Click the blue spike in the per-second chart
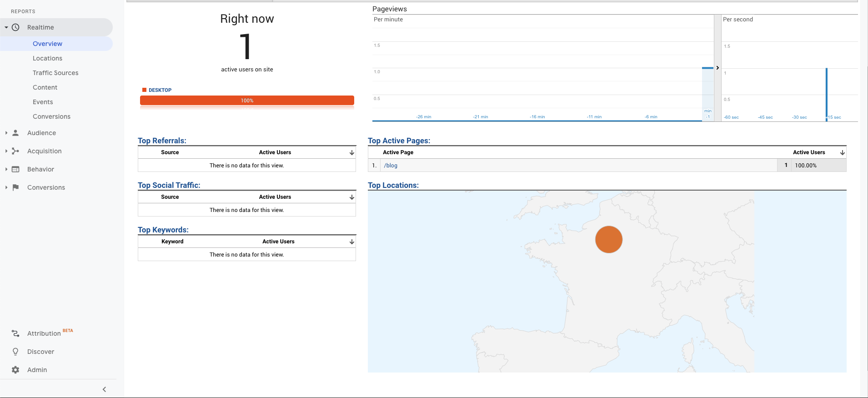868x398 pixels. [827, 94]
